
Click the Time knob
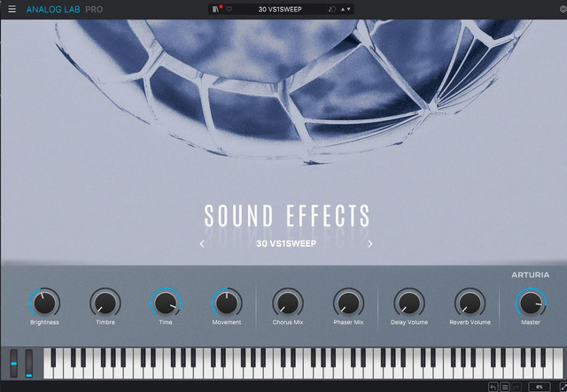(x=166, y=304)
